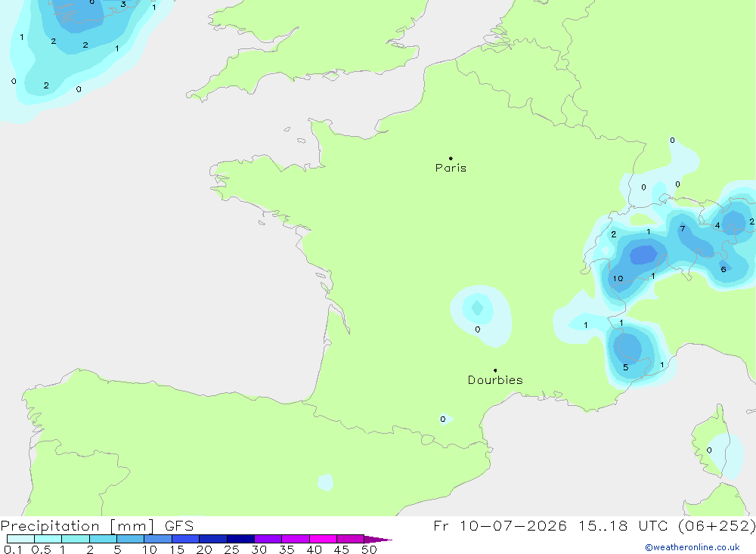The height and width of the screenshot is (554, 756).
Task: Click legend label 0.5
Action: [41, 549]
